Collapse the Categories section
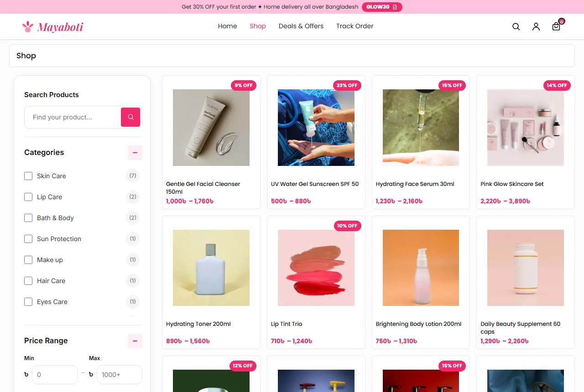The image size is (584, 392). (x=135, y=152)
